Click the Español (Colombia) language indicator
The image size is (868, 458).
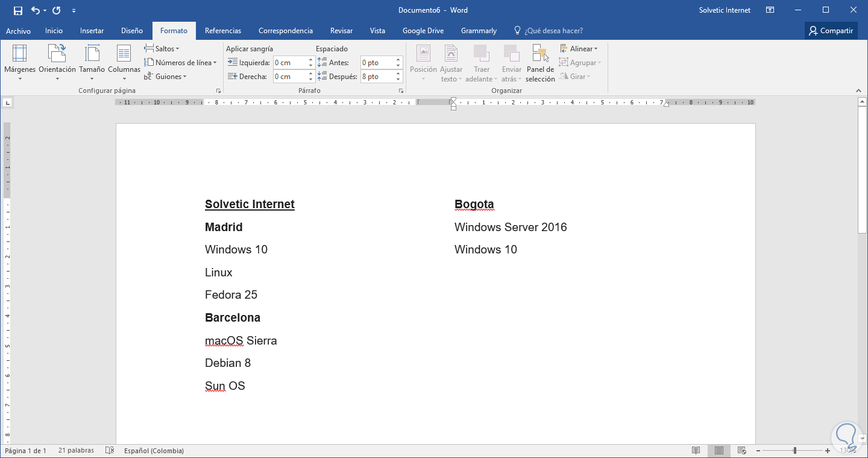tap(154, 451)
